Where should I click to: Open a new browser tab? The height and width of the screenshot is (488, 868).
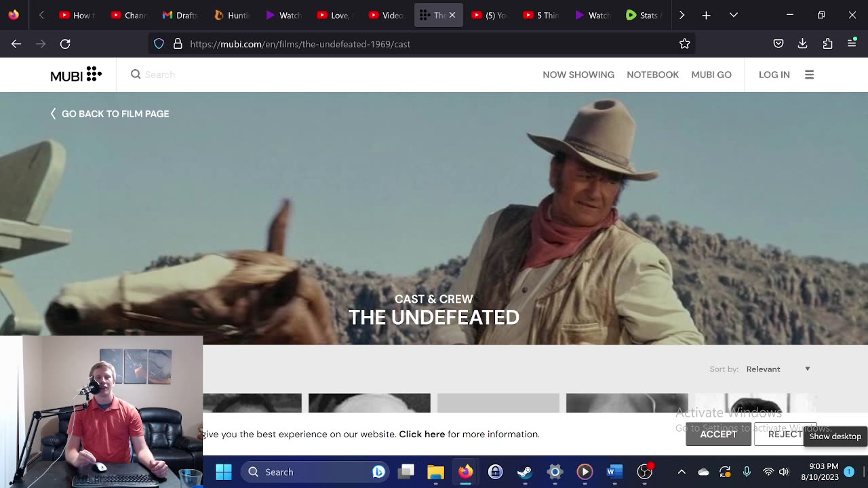tap(706, 15)
